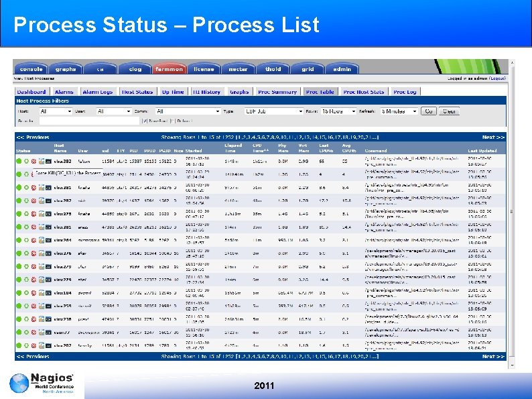Screen dimensions: 532x399
Task: Open terminal icon in vlnx276 row
Action: pyautogui.click(x=48, y=253)
